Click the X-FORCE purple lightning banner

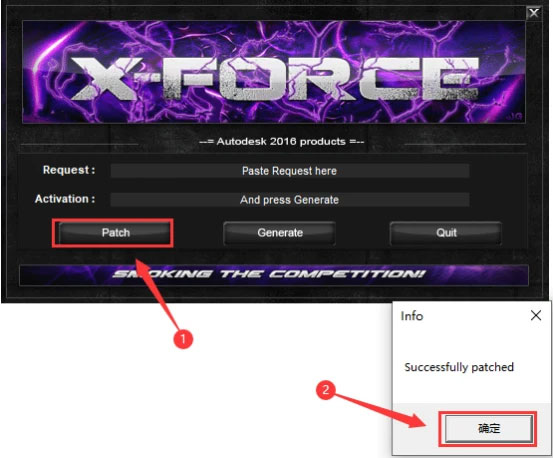pyautogui.click(x=273, y=72)
